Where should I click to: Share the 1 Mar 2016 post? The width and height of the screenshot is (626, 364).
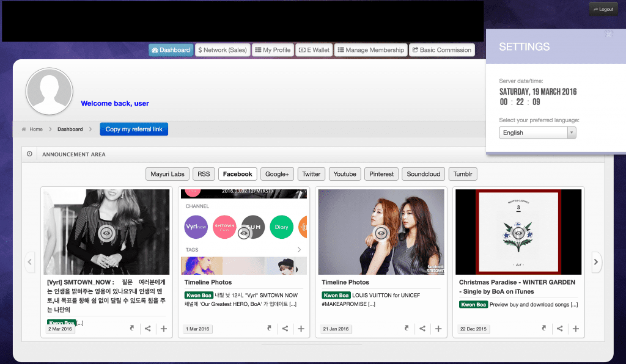point(285,329)
